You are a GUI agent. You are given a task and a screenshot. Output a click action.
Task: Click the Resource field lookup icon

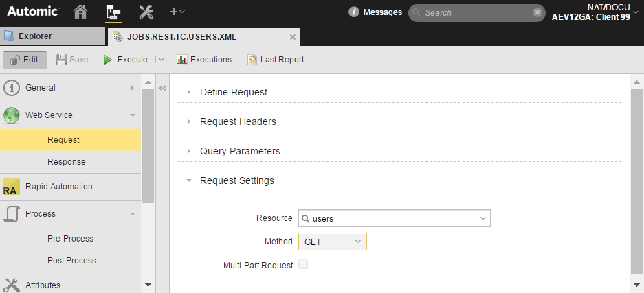[x=306, y=218]
